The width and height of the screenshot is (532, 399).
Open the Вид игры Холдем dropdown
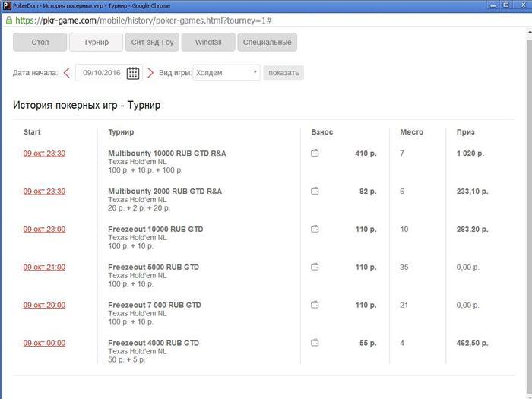[x=226, y=73]
